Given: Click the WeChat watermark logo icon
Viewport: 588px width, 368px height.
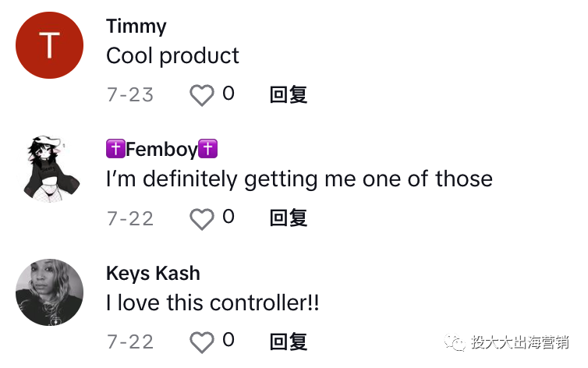Looking at the screenshot, I should tap(455, 342).
